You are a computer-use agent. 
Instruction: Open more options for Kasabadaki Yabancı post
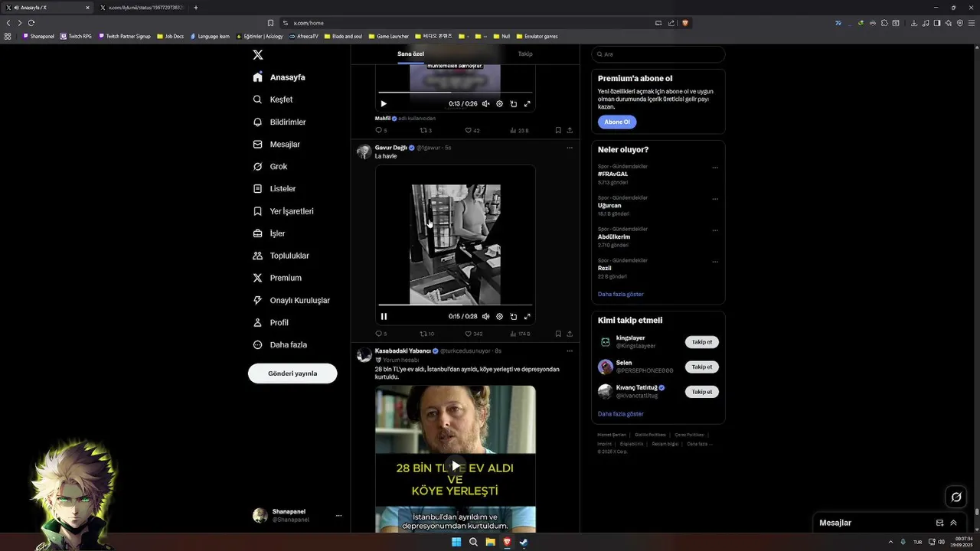[569, 350]
